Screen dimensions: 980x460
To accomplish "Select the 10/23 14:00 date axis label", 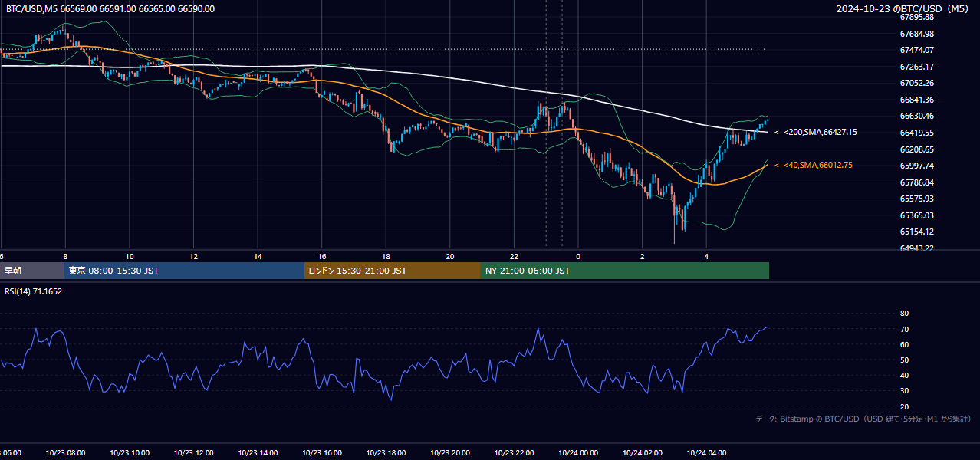I will pos(258,453).
